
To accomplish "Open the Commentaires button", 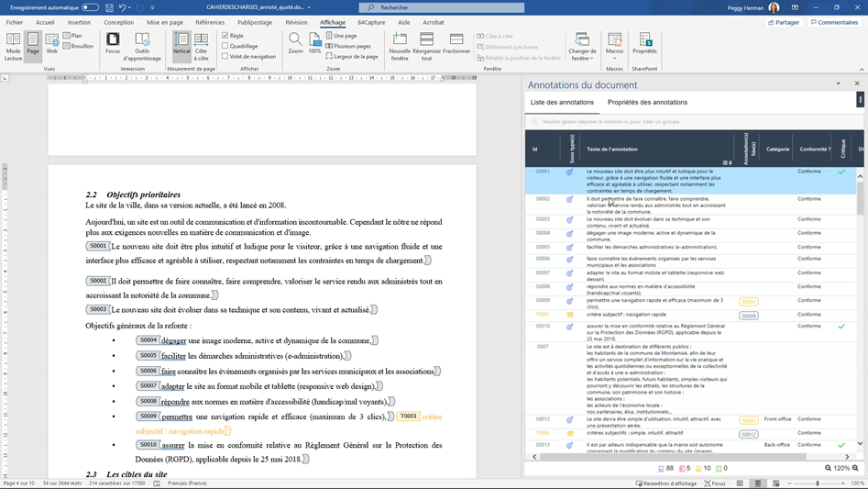I will coord(834,22).
